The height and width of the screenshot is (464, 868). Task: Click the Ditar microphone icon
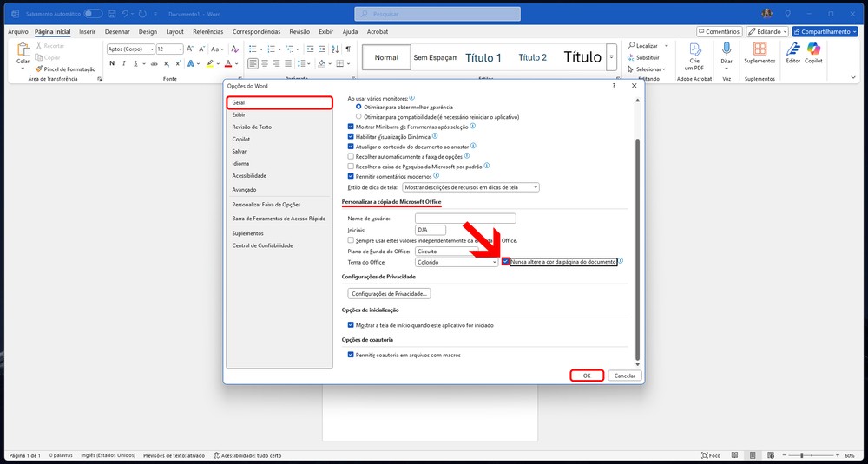pyautogui.click(x=727, y=52)
